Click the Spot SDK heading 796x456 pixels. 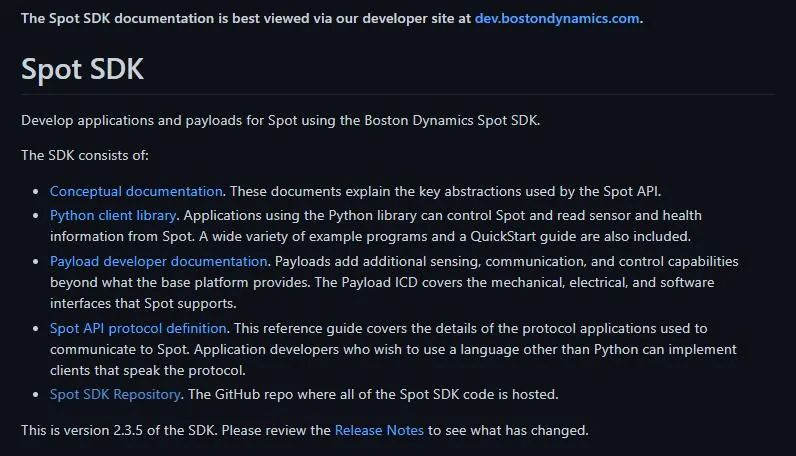point(82,69)
